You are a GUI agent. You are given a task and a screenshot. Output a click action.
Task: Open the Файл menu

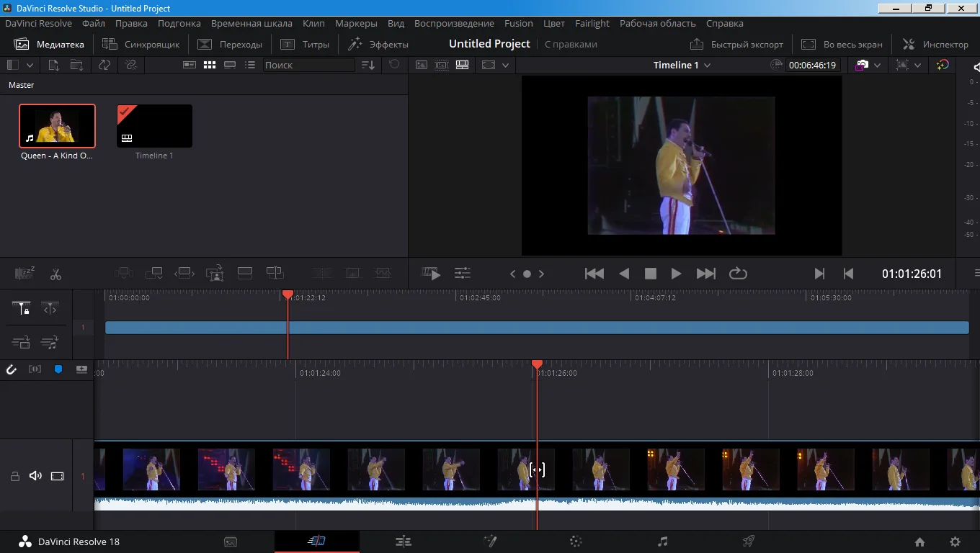click(x=94, y=23)
